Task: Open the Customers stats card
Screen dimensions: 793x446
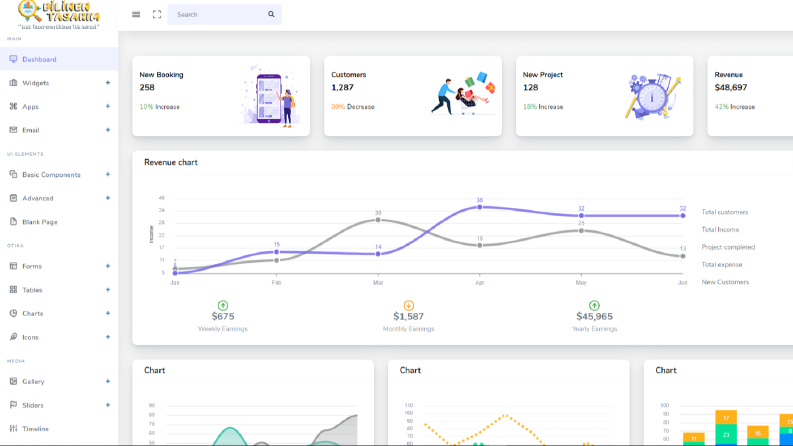Action: point(413,96)
